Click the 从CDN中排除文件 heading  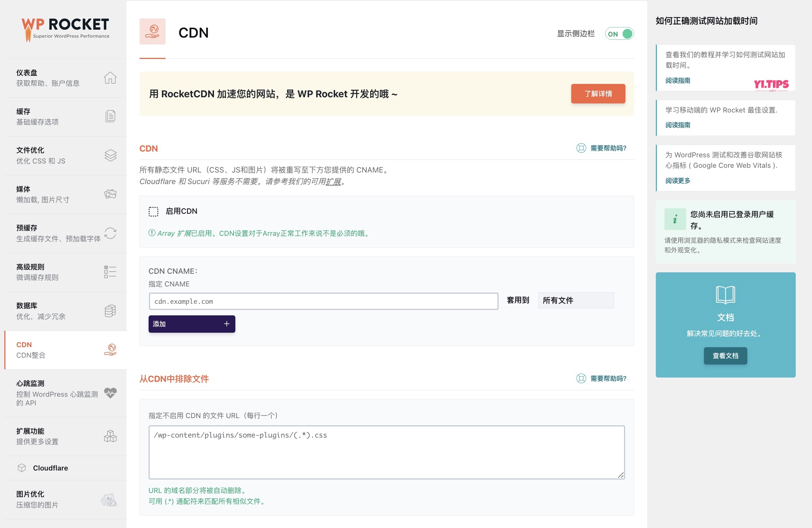tap(174, 379)
